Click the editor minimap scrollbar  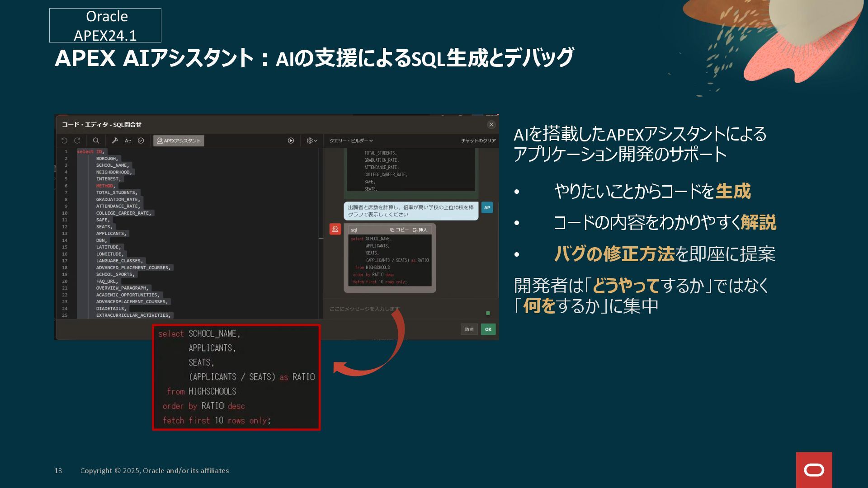coord(321,233)
